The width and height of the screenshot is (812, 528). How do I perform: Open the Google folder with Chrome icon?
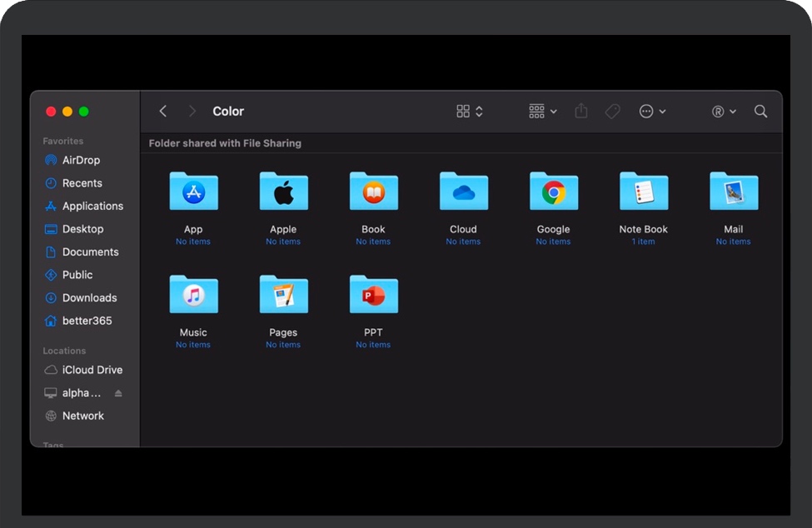pos(553,192)
